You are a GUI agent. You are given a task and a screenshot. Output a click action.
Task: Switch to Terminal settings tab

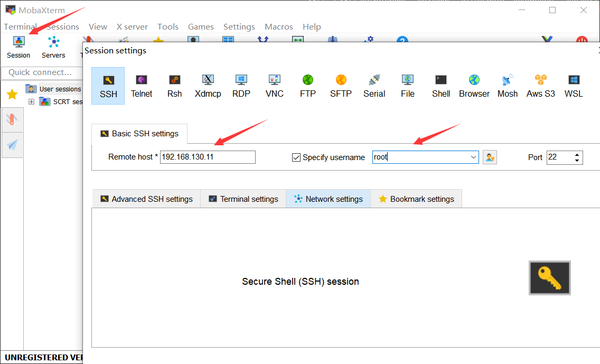[243, 199]
